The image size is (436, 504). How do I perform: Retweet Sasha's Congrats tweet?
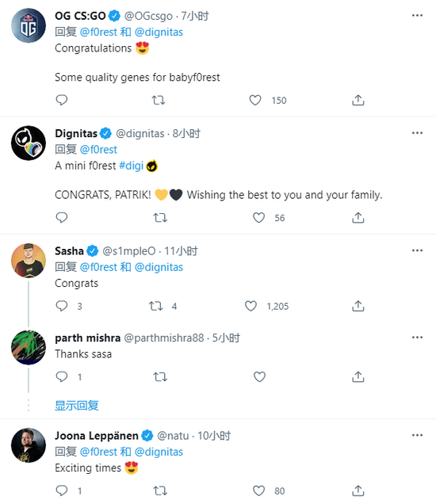(x=156, y=306)
